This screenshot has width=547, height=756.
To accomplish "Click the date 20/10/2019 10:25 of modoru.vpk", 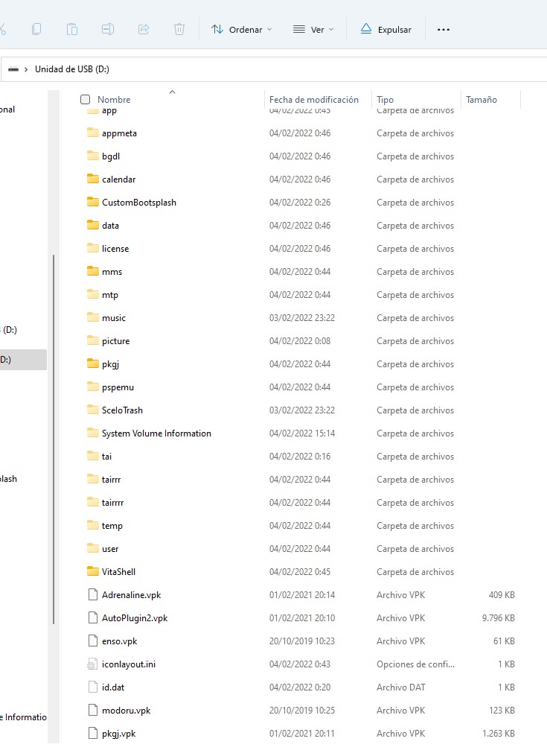I will point(301,711).
